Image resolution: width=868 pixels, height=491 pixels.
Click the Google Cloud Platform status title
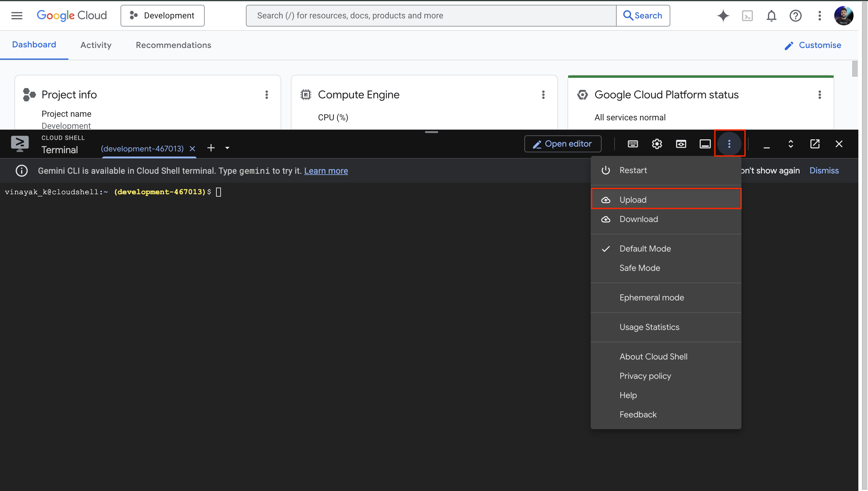click(x=666, y=95)
